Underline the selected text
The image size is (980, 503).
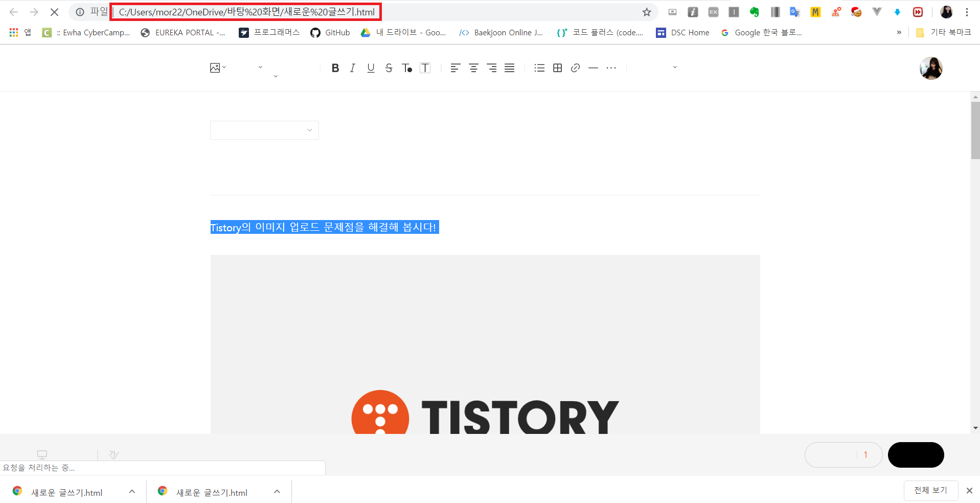pos(371,68)
